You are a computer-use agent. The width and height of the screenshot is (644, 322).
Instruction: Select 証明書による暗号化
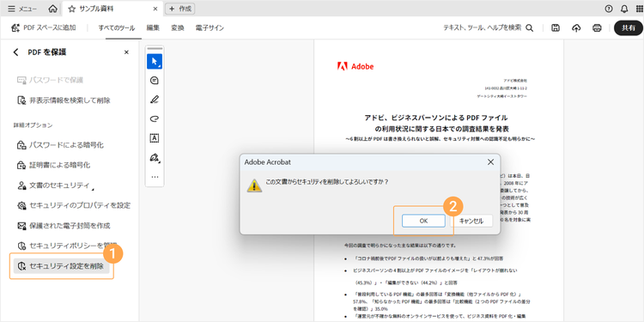pos(53,165)
